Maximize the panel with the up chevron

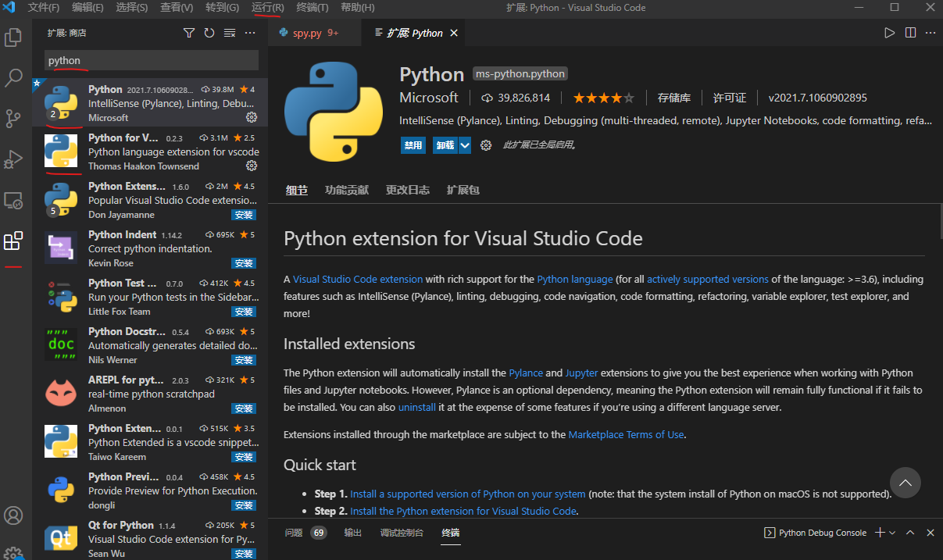click(910, 533)
